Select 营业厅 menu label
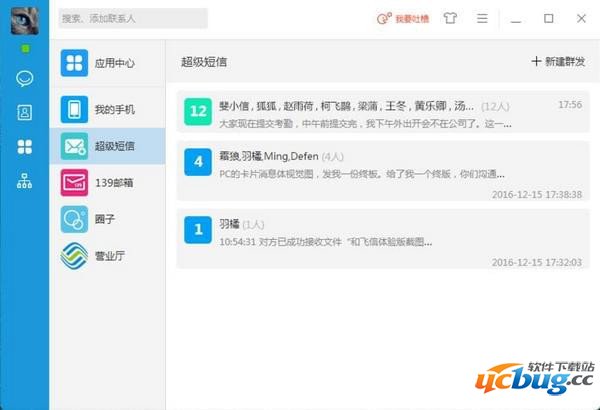The image size is (600, 410). [x=110, y=256]
